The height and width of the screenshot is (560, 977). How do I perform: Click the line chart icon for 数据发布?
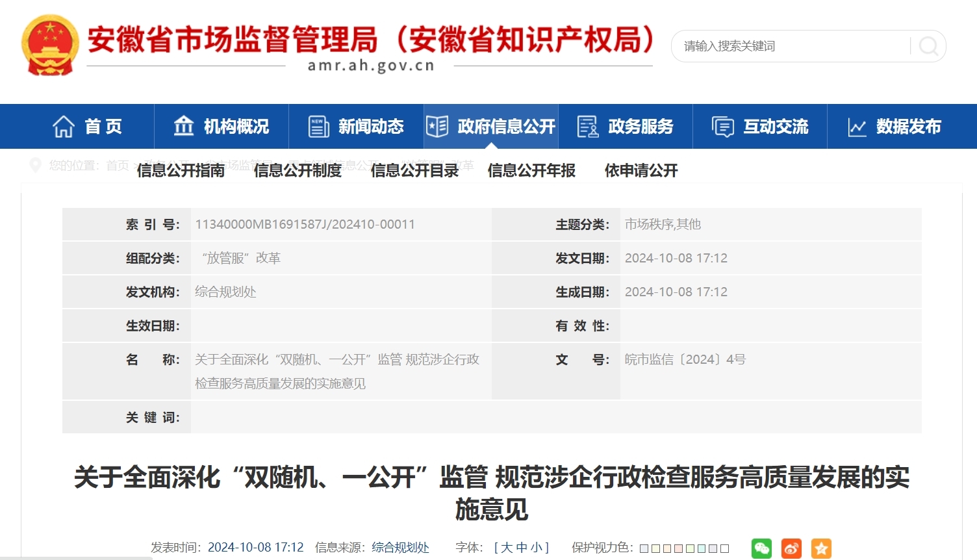[857, 127]
